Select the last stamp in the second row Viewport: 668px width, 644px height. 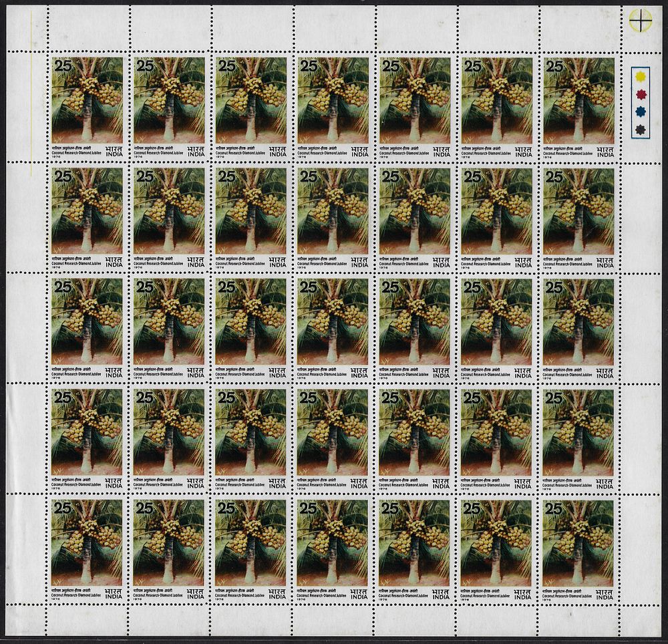coord(579,218)
